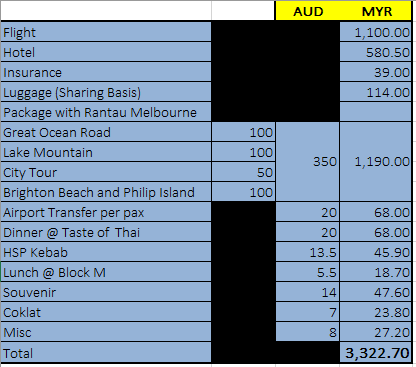Click the Total row label

pos(106,353)
